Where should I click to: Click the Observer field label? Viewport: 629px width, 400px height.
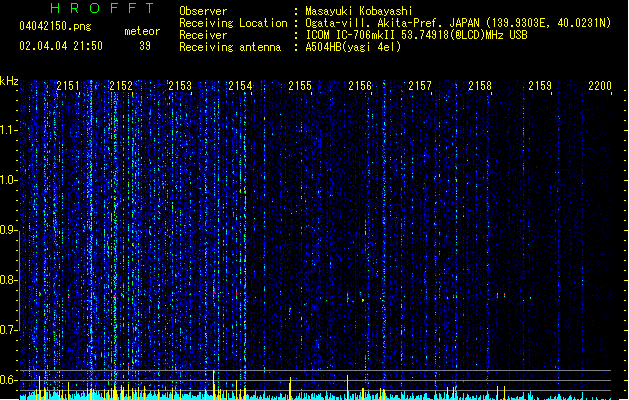click(x=203, y=11)
